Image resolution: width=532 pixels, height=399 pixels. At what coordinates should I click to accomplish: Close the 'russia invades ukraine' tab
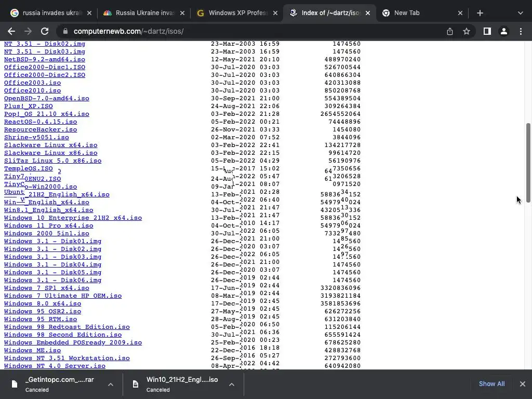[x=89, y=13]
